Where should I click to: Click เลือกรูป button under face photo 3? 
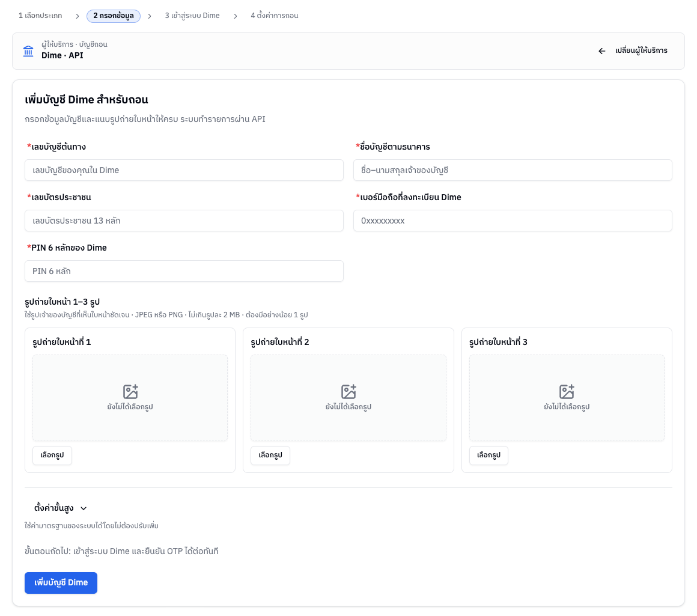489,455
